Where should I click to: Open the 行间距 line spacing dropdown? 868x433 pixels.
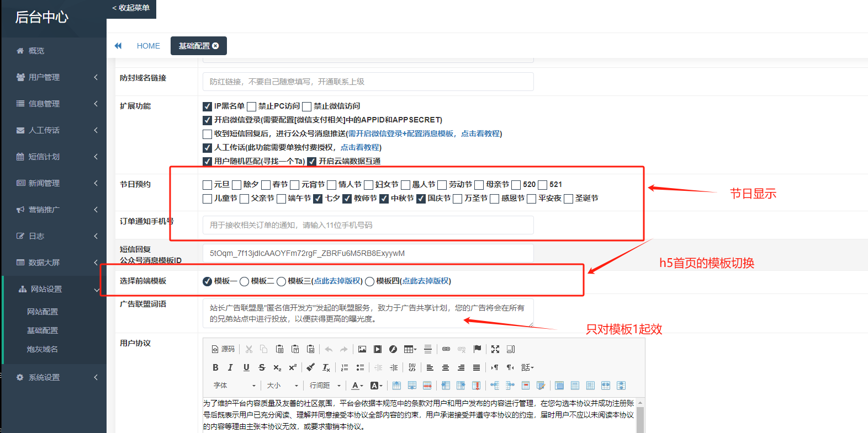pyautogui.click(x=325, y=386)
